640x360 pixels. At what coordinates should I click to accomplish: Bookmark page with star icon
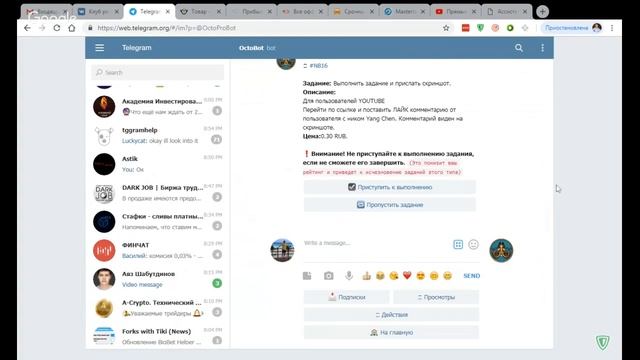pyautogui.click(x=446, y=28)
